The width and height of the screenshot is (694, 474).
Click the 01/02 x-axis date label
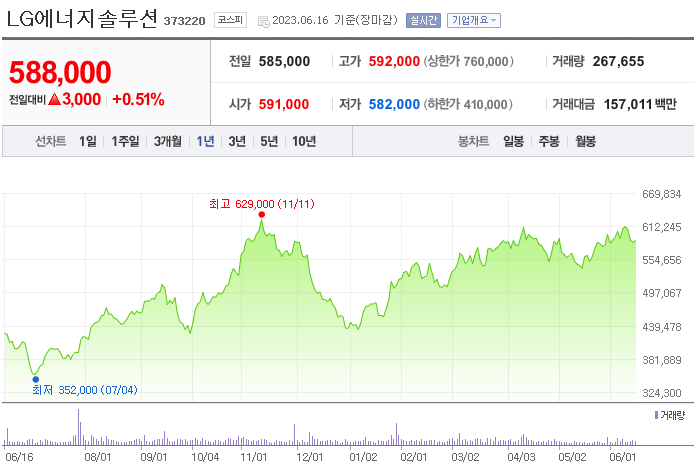[363, 457]
